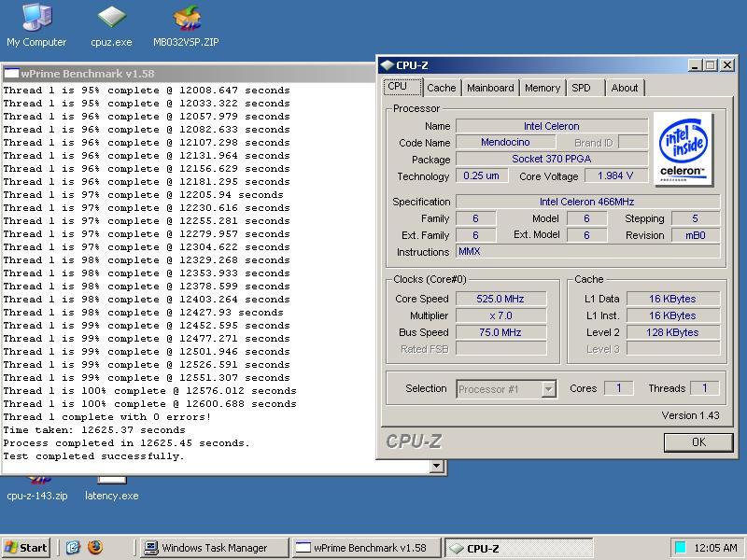This screenshot has width=747, height=560.
Task: Select the latency.exe desktop icon
Action: [111, 488]
